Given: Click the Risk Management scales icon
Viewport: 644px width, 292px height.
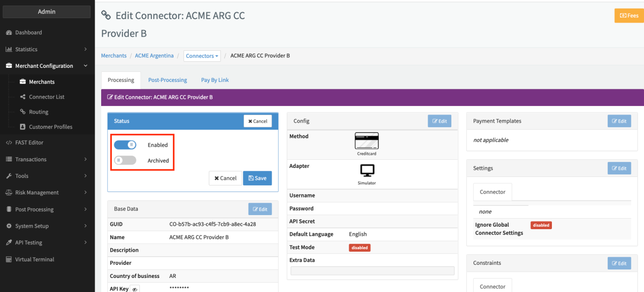Looking at the screenshot, I should [x=9, y=192].
